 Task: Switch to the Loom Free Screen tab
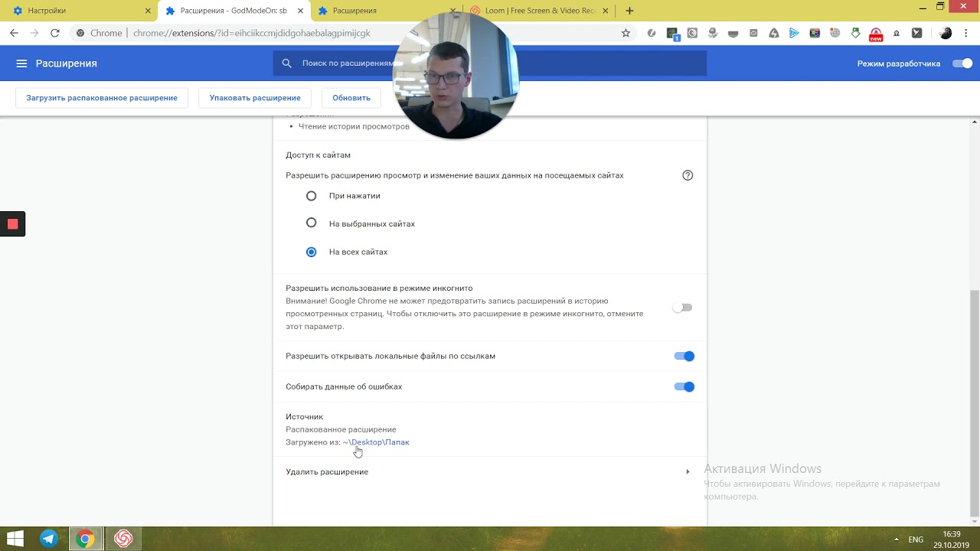(x=539, y=11)
